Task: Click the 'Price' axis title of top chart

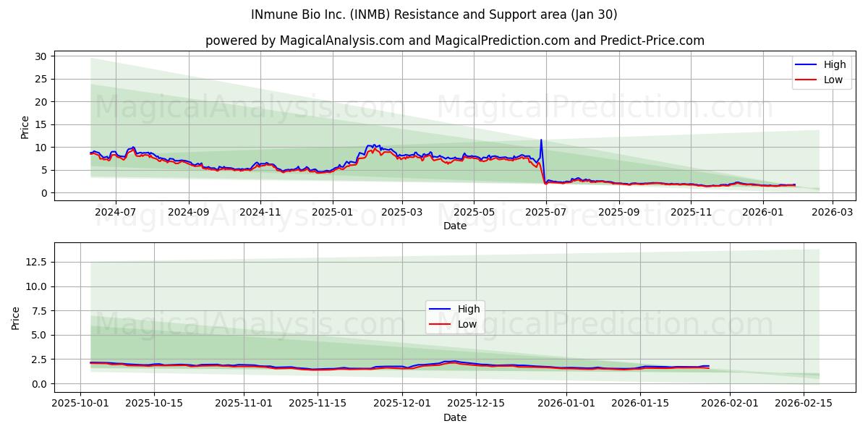Action: pos(25,127)
